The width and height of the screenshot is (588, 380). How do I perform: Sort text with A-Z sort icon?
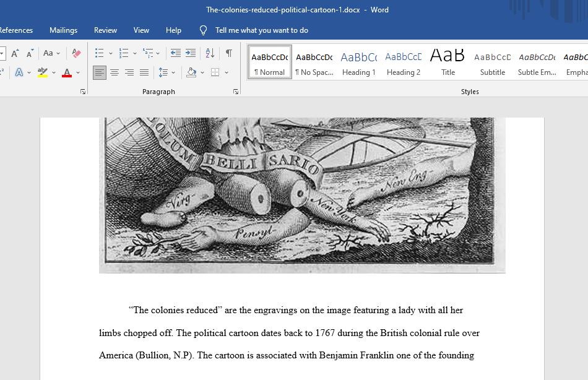point(210,53)
